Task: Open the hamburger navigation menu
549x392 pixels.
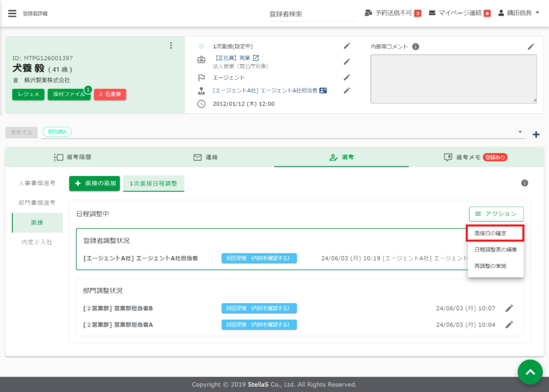Action: 12,13
